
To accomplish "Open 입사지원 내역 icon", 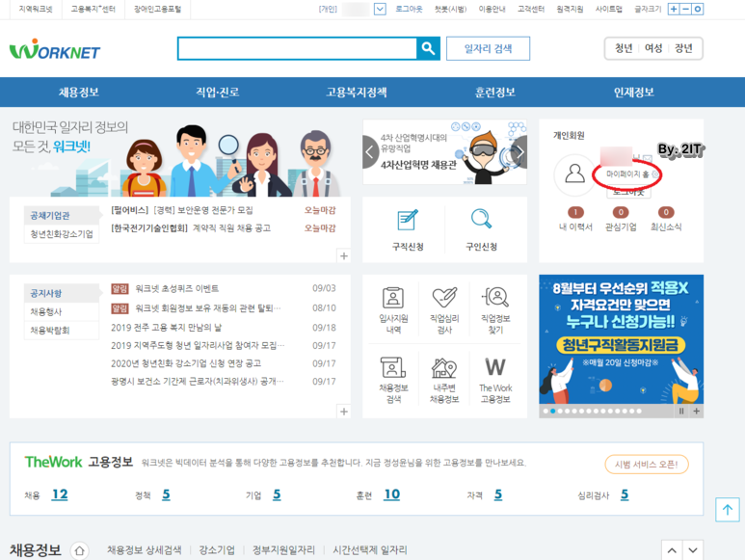I will [393, 298].
